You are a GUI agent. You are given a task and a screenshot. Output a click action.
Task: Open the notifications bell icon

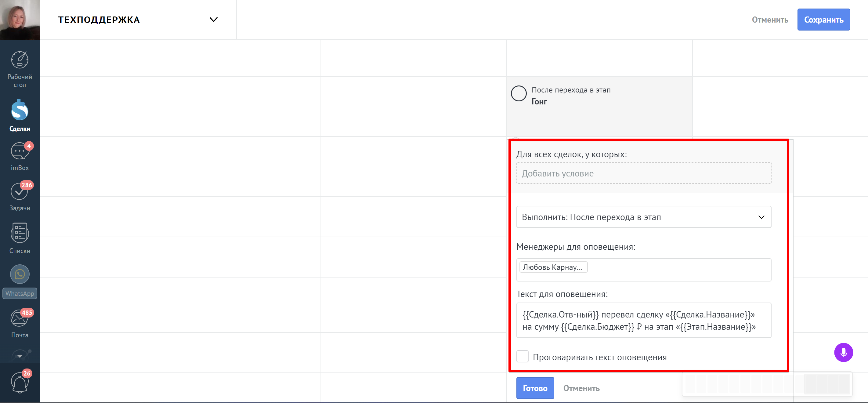point(20,383)
